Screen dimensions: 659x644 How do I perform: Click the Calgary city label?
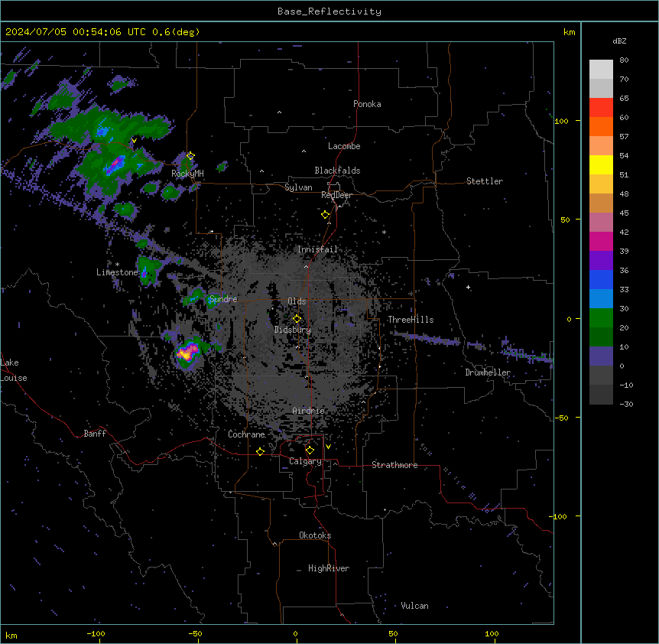click(305, 461)
